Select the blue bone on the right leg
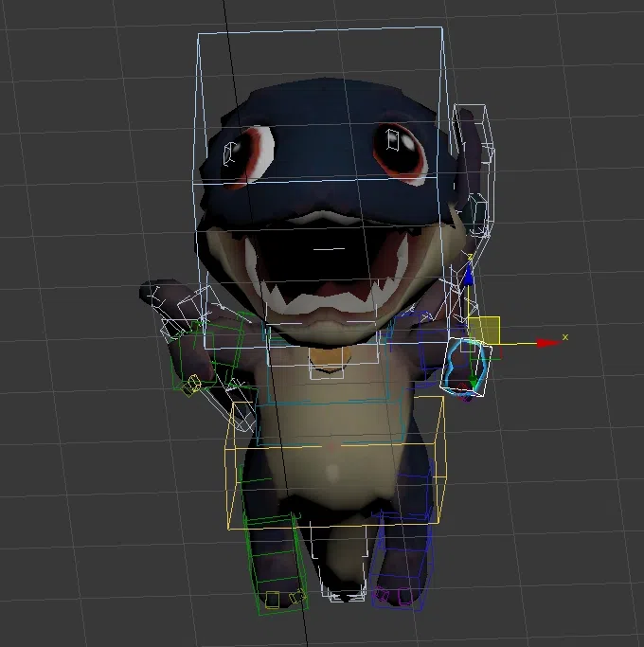This screenshot has height=647, width=644. [x=402, y=554]
